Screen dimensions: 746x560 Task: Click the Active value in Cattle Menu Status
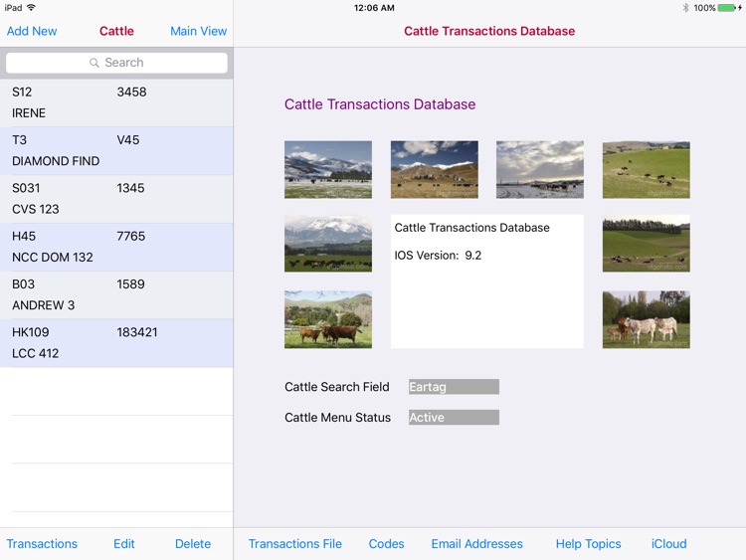click(454, 417)
